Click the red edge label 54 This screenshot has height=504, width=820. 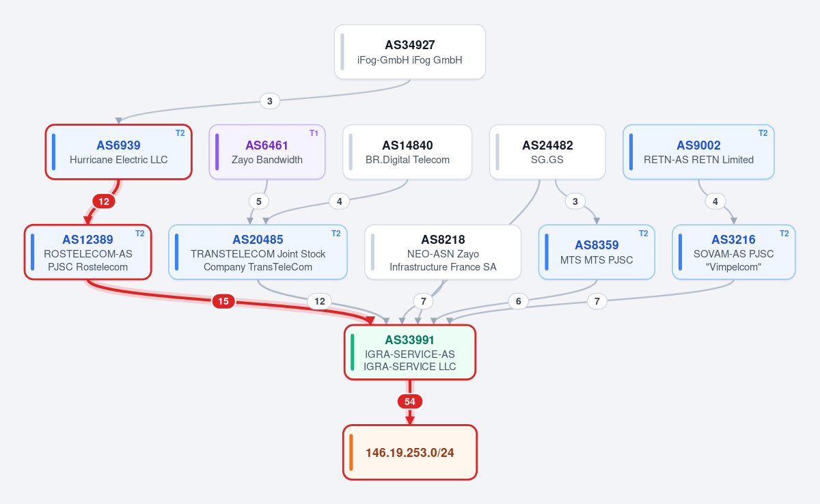click(409, 402)
